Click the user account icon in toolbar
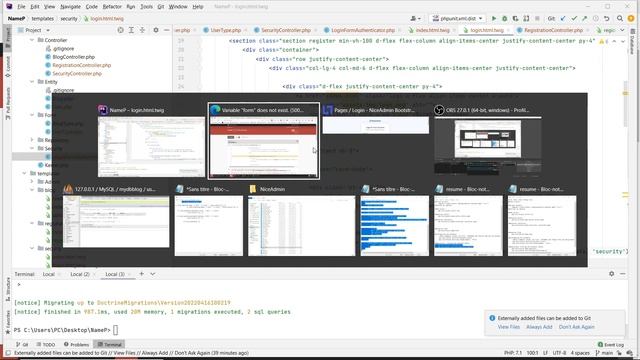Image resolution: width=640 pixels, height=360 pixels. (415, 18)
